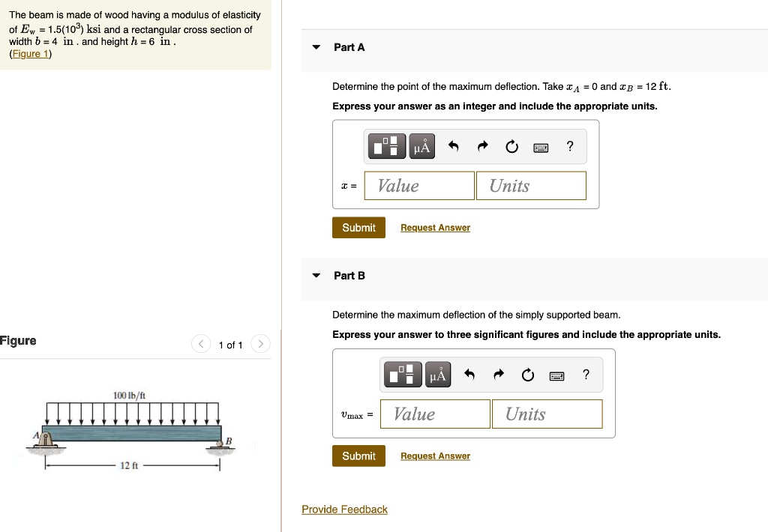768x532 pixels.
Task: Click the Value field for x in Part A
Action: tap(418, 185)
